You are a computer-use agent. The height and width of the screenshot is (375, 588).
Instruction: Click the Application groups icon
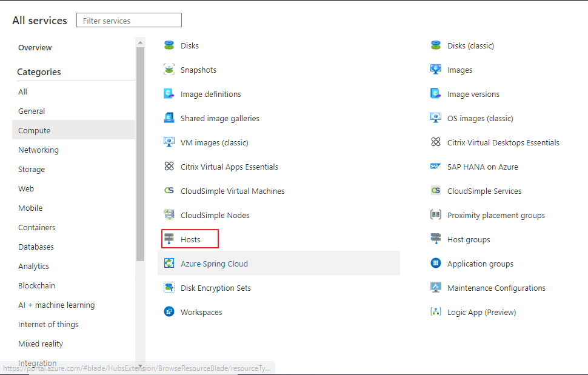436,264
